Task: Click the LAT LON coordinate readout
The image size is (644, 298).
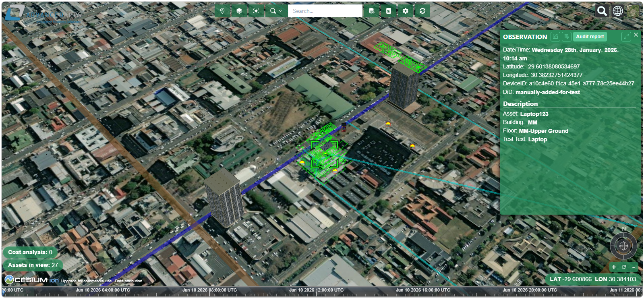Action: [x=593, y=279]
